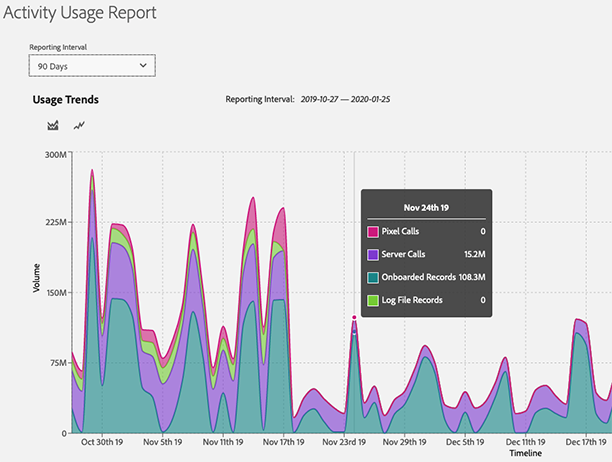Click the Server Calls purple swatch in tooltip
612x462 pixels.
click(373, 255)
